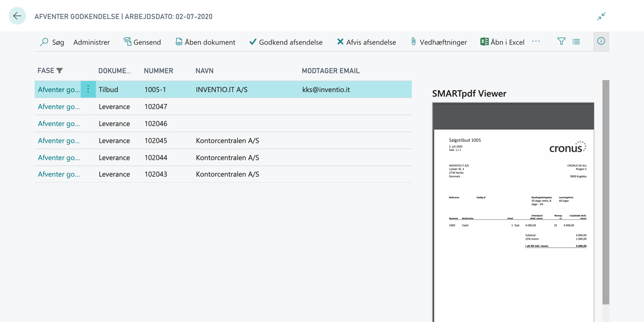This screenshot has height=322, width=644.
Task: Select the number cell 102044
Action: [156, 157]
